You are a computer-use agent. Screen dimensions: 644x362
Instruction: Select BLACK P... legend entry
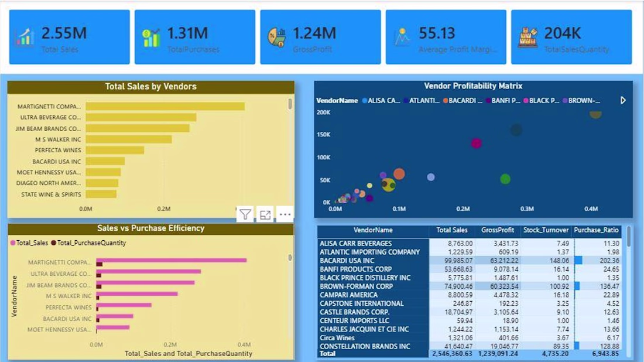542,100
